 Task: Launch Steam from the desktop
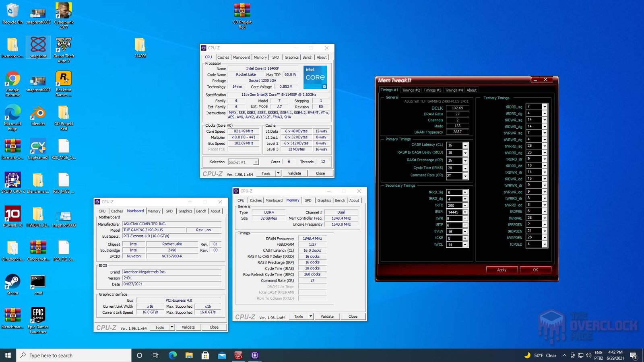point(12,282)
